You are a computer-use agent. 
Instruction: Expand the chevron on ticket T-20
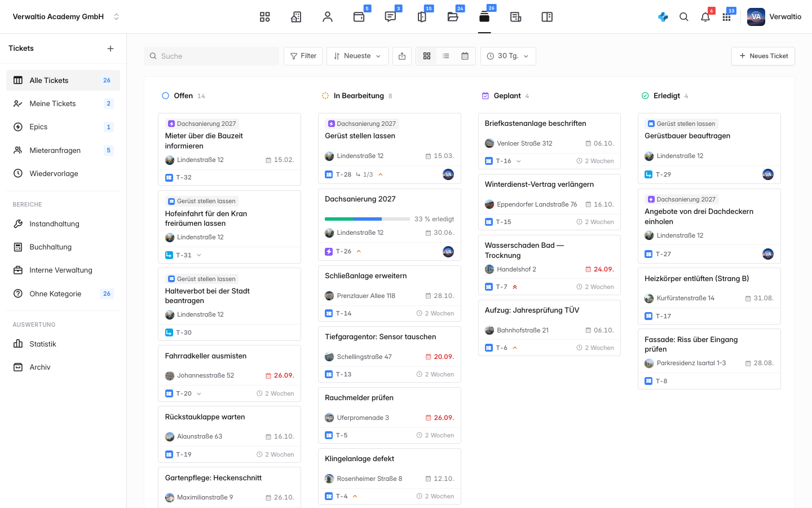[x=199, y=393]
